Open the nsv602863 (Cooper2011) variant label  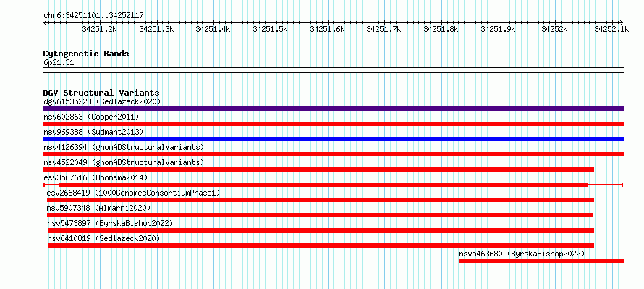coord(91,117)
